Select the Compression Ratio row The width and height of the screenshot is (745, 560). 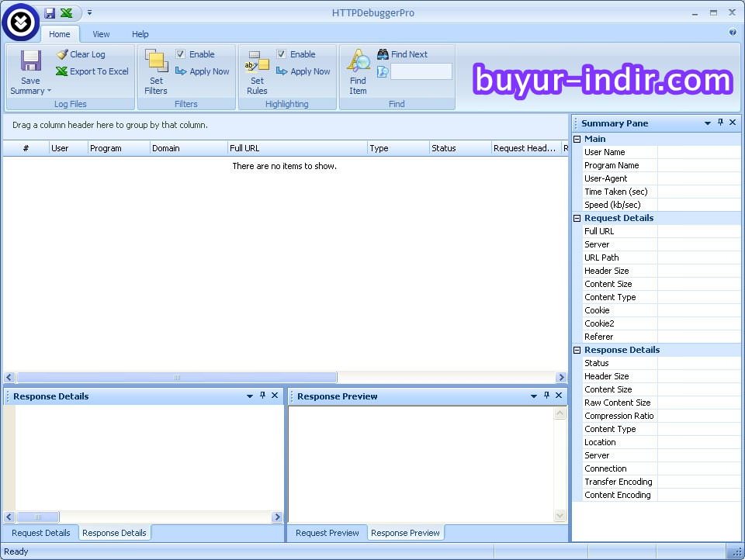click(661, 416)
